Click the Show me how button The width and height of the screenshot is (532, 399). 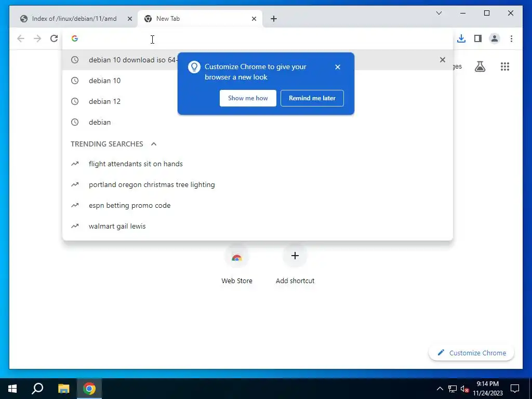(248, 98)
